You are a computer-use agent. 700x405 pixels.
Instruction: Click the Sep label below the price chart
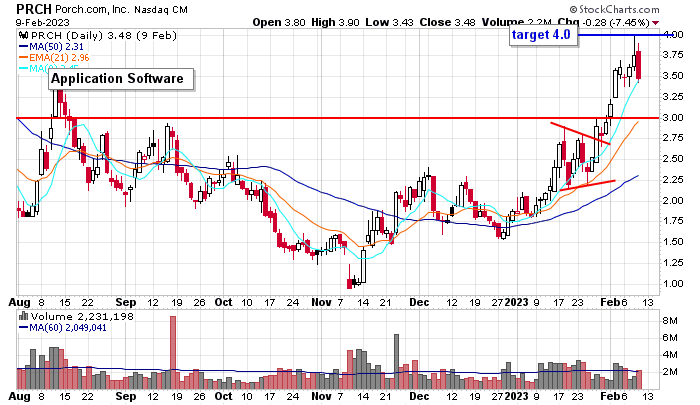tap(126, 302)
